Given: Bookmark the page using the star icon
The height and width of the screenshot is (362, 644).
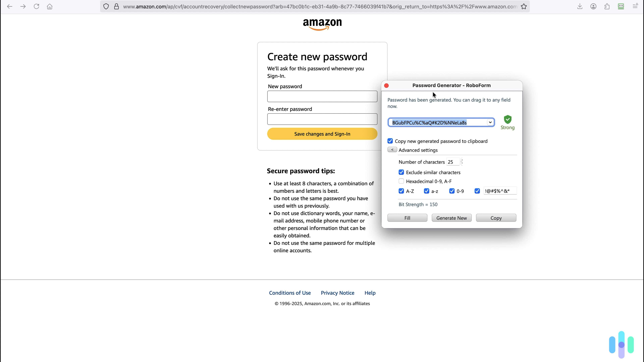Looking at the screenshot, I should (x=524, y=7).
